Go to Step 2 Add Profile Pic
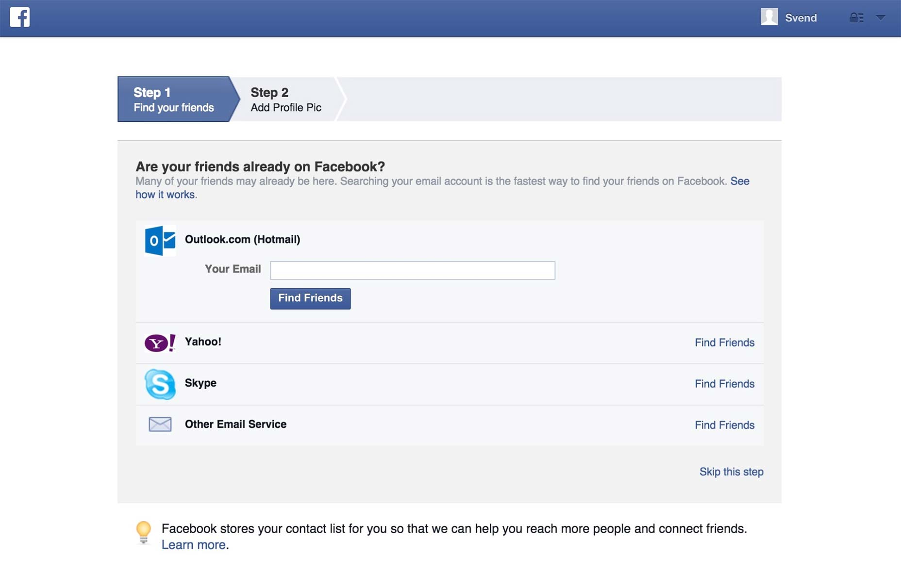 286,99
